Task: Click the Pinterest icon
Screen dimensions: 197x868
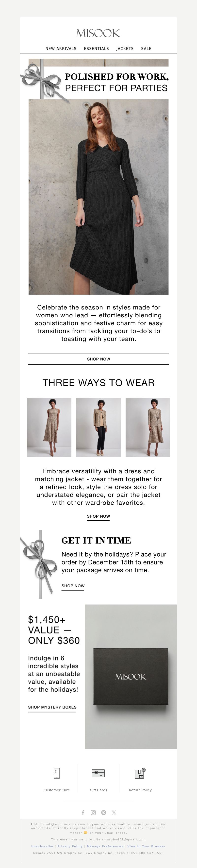Action: click(x=104, y=812)
